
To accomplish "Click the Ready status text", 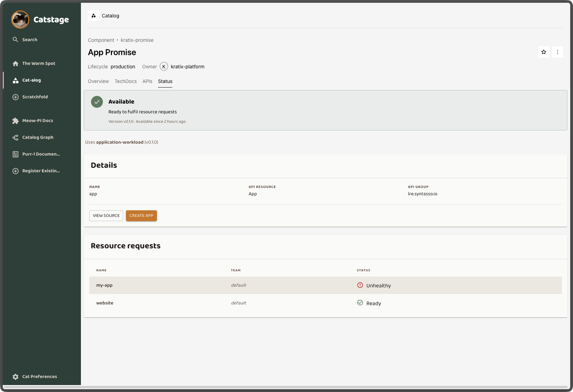I will click(x=374, y=303).
